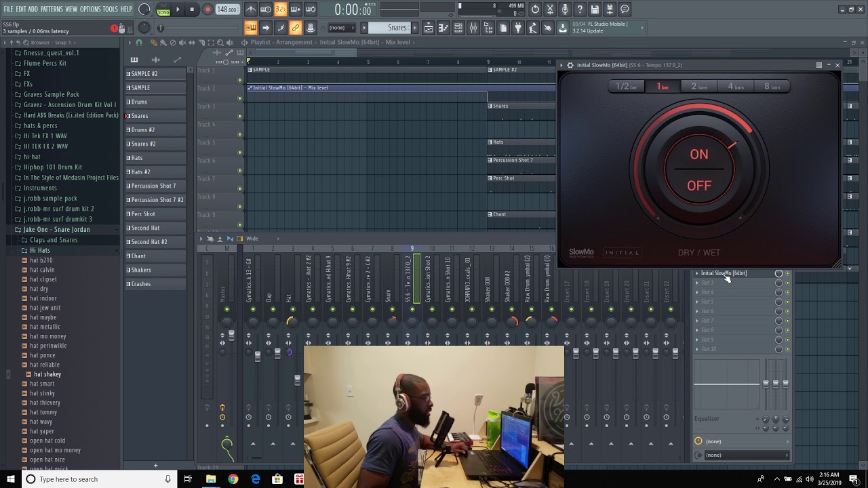Open the PATTERNS menu

52,9
